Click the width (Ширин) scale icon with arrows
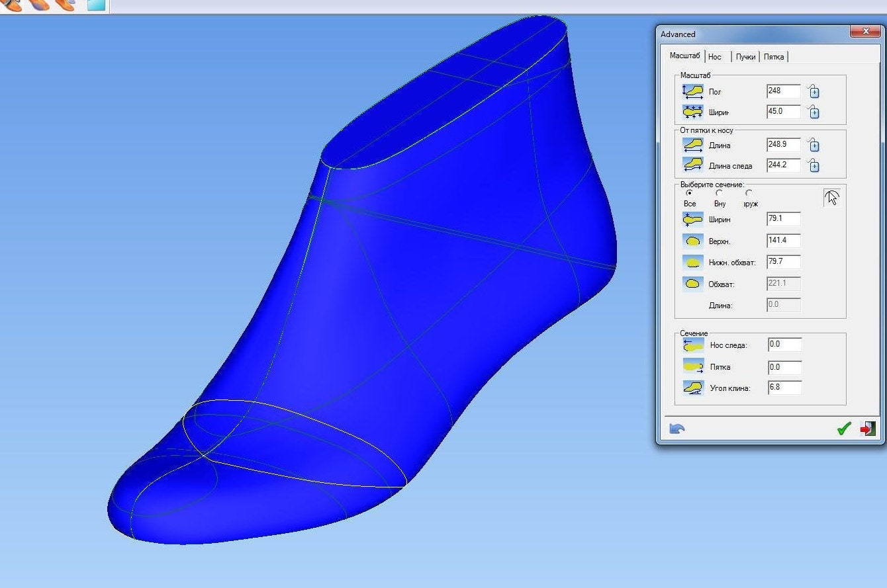Viewport: 887px width, 588px height. 692,112
